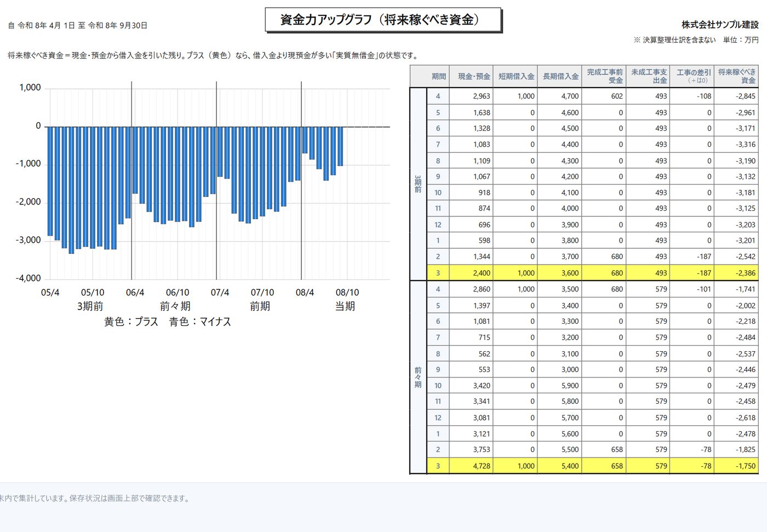Select the cash value 4,728
The image size is (767, 532).
coord(471,466)
